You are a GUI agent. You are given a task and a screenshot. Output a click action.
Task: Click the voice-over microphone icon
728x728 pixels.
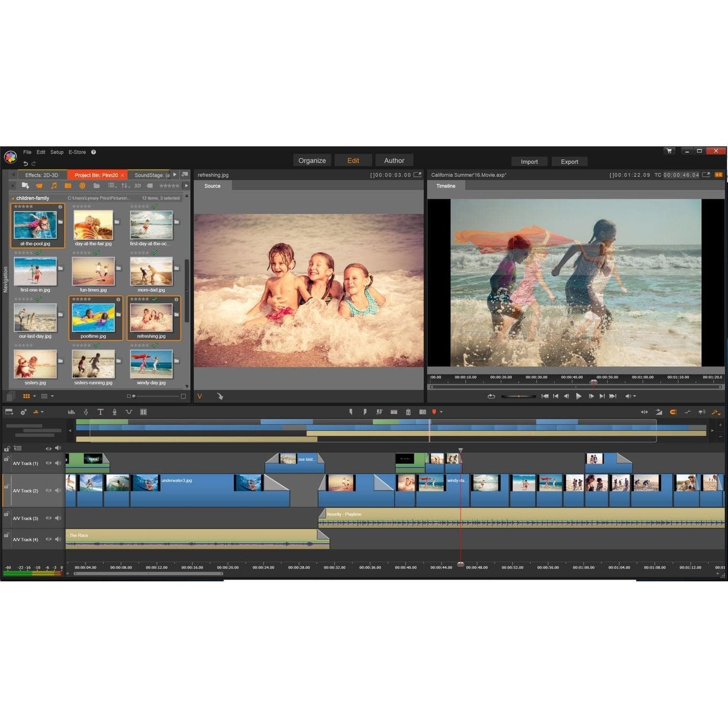tap(115, 412)
